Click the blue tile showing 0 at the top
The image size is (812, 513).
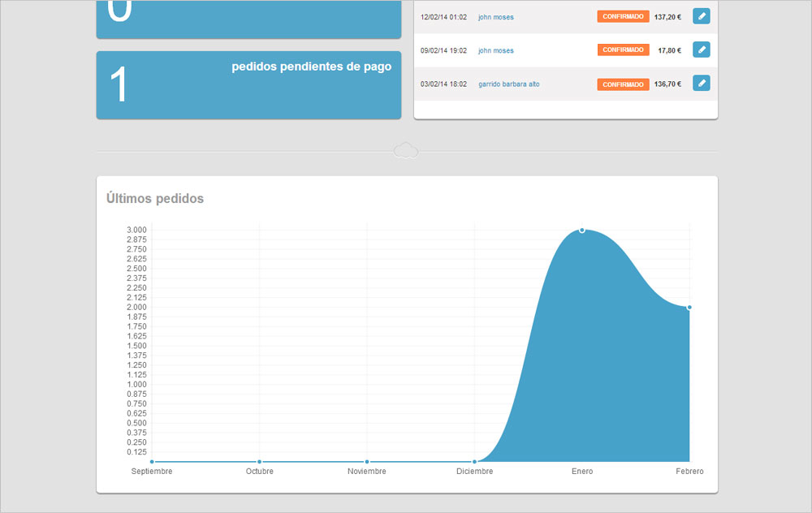248,18
